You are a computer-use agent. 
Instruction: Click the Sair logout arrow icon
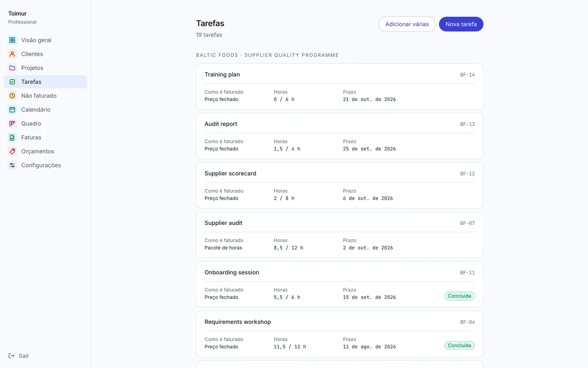tap(11, 356)
